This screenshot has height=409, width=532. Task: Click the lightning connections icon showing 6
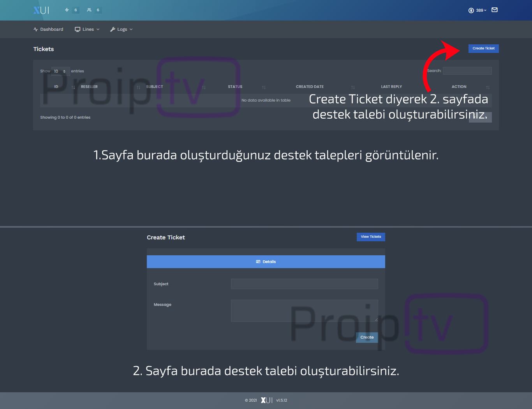point(67,10)
